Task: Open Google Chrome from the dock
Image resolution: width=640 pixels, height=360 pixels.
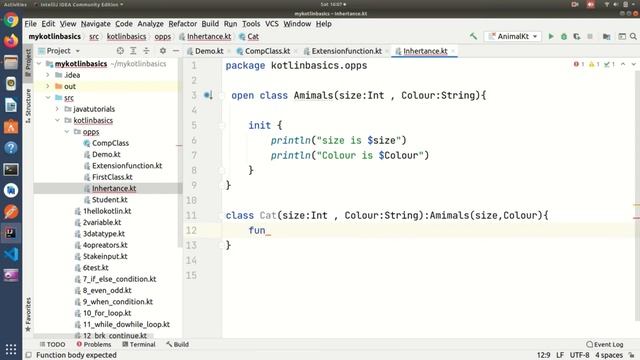Action: [x=11, y=20]
